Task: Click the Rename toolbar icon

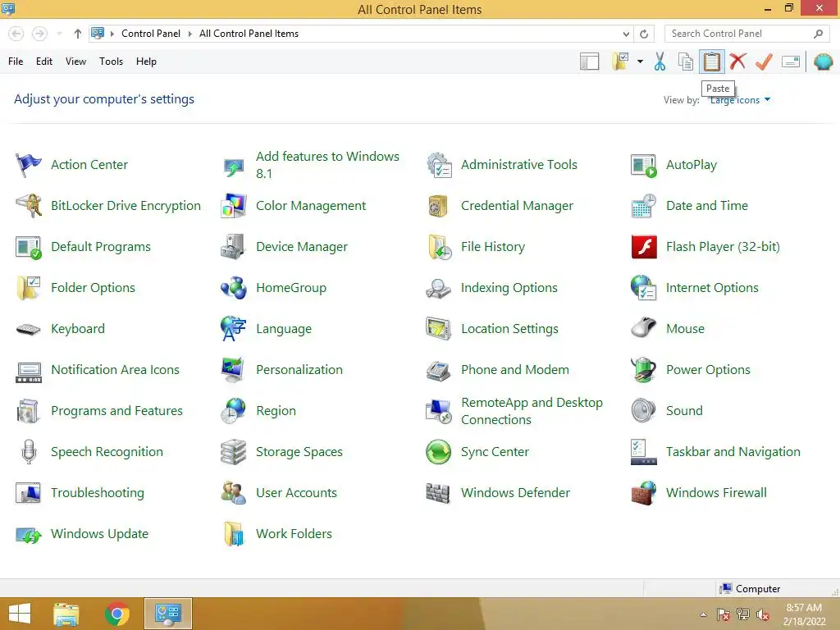Action: pos(791,62)
